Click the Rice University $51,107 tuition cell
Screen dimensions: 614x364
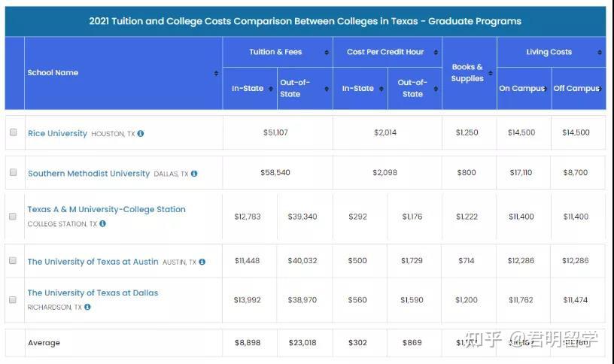pyautogui.click(x=275, y=132)
